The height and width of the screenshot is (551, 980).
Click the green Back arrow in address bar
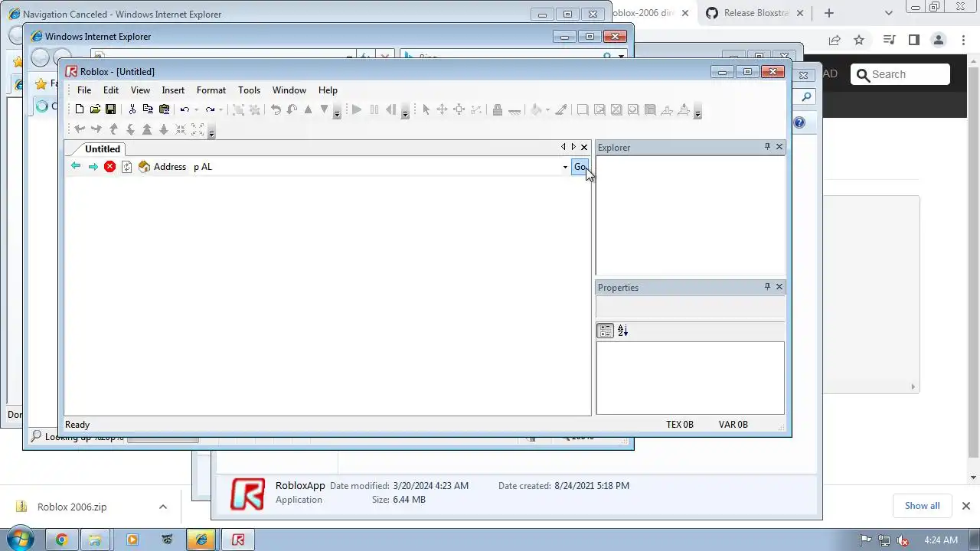(75, 167)
